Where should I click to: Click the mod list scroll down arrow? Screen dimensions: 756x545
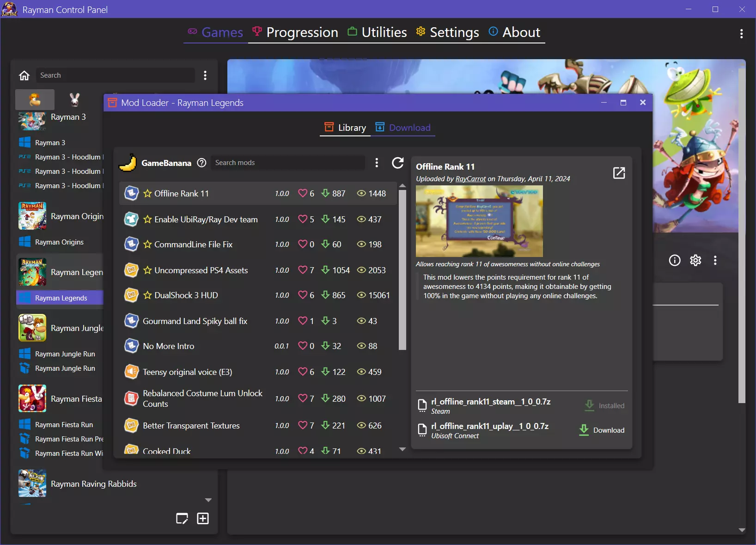[402, 449]
